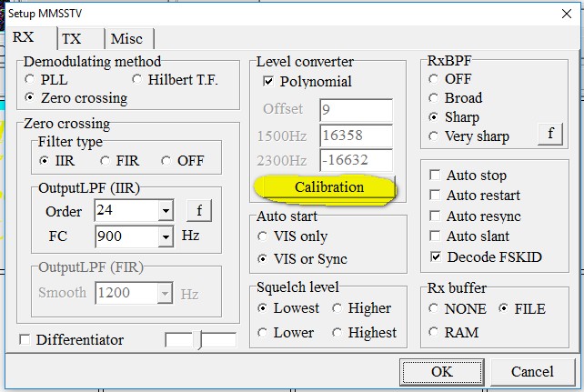Image resolution: width=584 pixels, height=392 pixels.
Task: Click the 'f' button next to OutputLPF Order
Action: [x=199, y=211]
